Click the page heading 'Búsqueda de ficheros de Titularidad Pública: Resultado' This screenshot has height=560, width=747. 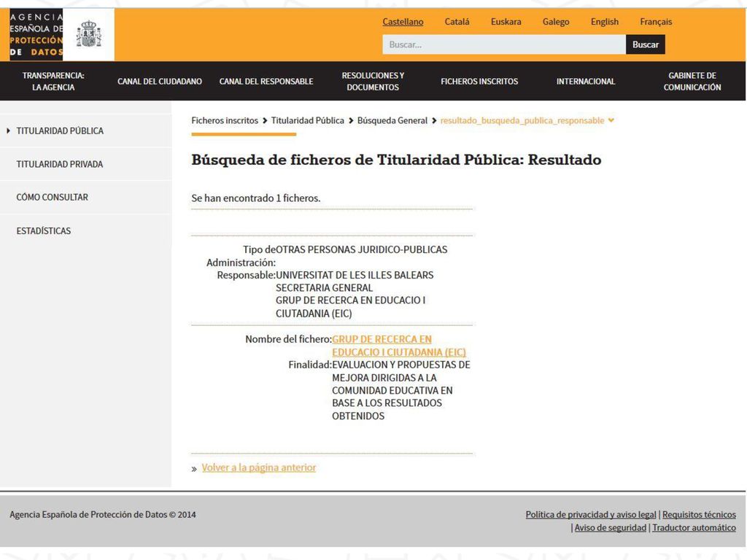(x=396, y=160)
